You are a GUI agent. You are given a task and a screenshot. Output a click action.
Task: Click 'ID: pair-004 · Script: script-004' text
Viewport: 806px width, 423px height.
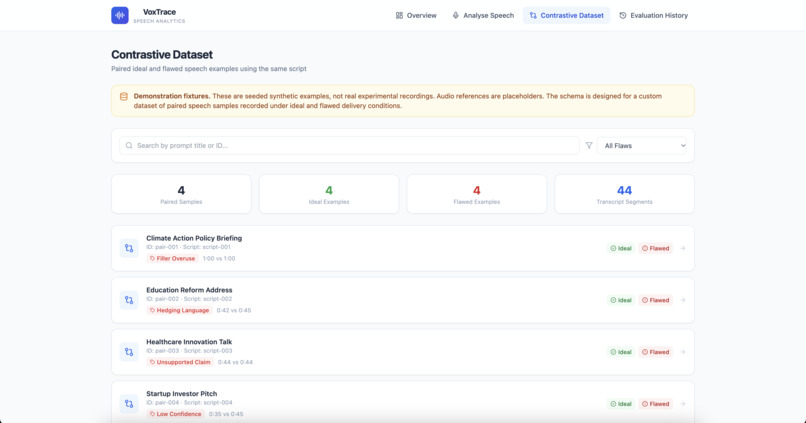(x=189, y=403)
